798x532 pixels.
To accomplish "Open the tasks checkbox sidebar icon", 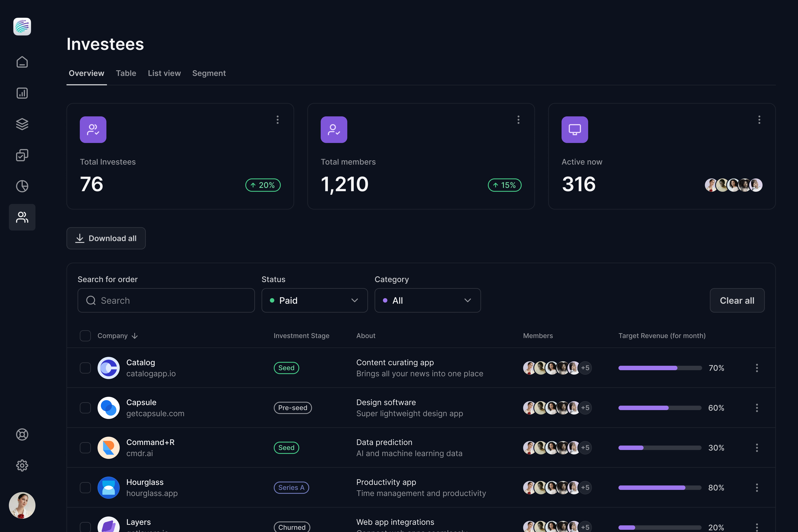I will [x=22, y=155].
